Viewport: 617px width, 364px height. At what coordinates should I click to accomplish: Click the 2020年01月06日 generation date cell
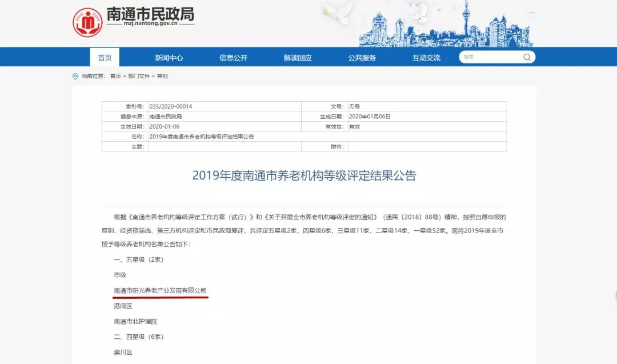pos(369,117)
